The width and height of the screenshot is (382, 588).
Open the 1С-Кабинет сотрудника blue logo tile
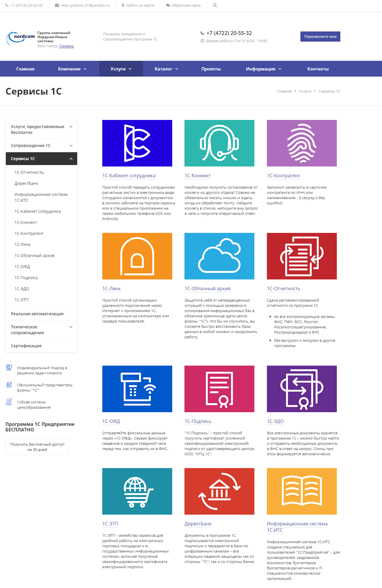pos(137,143)
